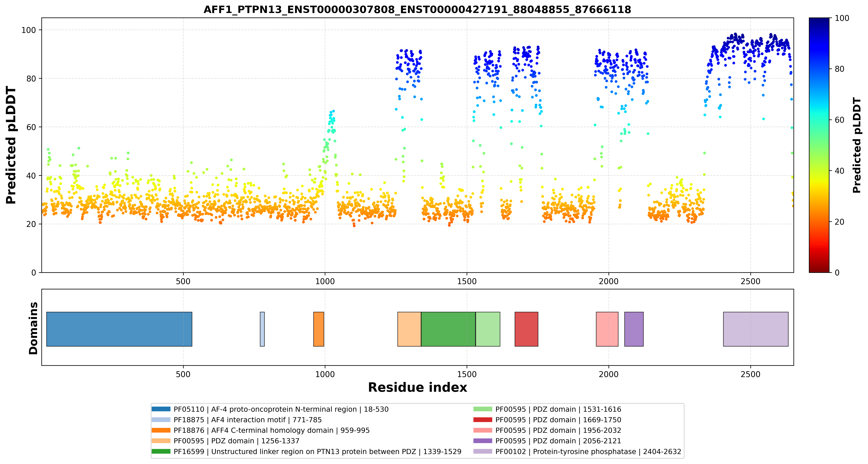Viewport: 868px width, 464px height.
Task: Click the pink PDZ domain bar
Action: (x=607, y=329)
